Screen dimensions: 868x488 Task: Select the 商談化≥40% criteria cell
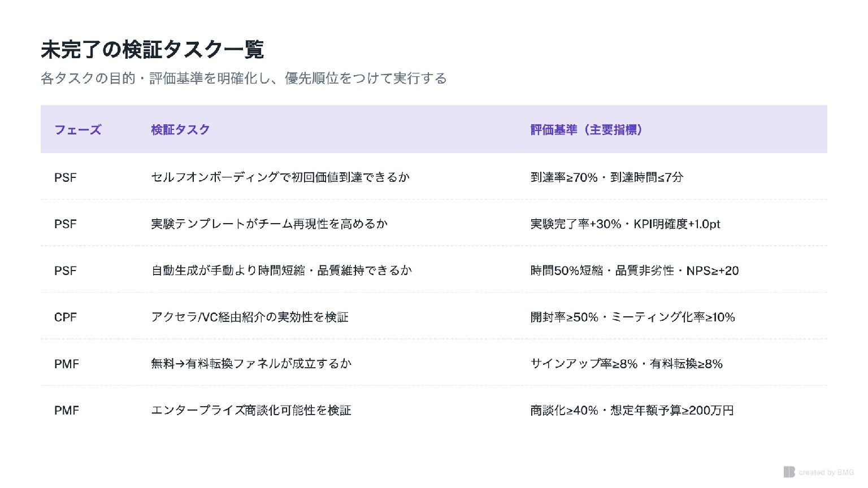coord(632,411)
